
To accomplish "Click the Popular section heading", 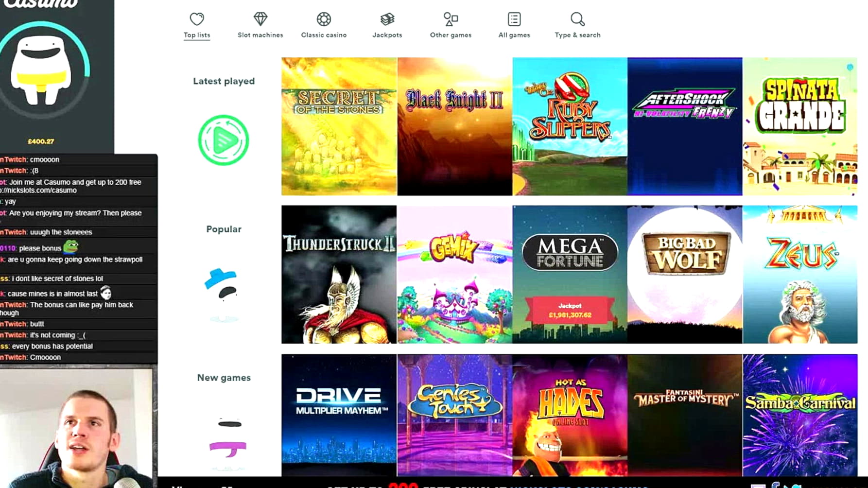I will coord(224,229).
